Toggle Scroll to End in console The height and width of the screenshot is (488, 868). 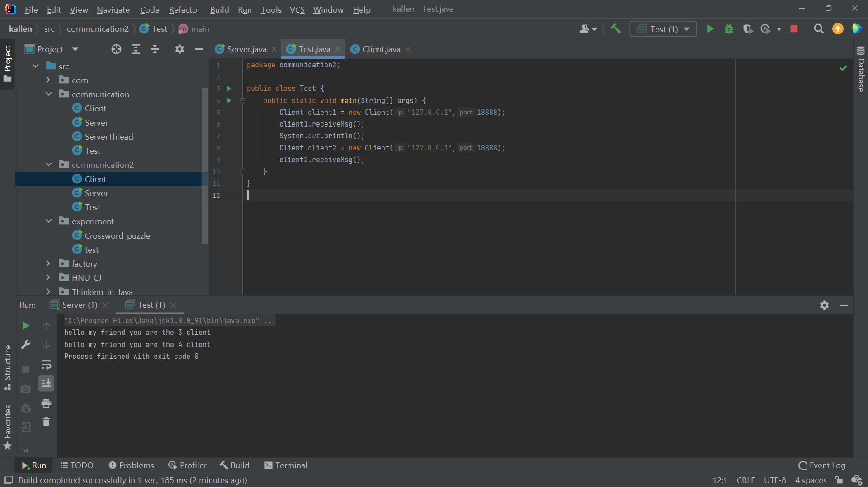coord(46,384)
